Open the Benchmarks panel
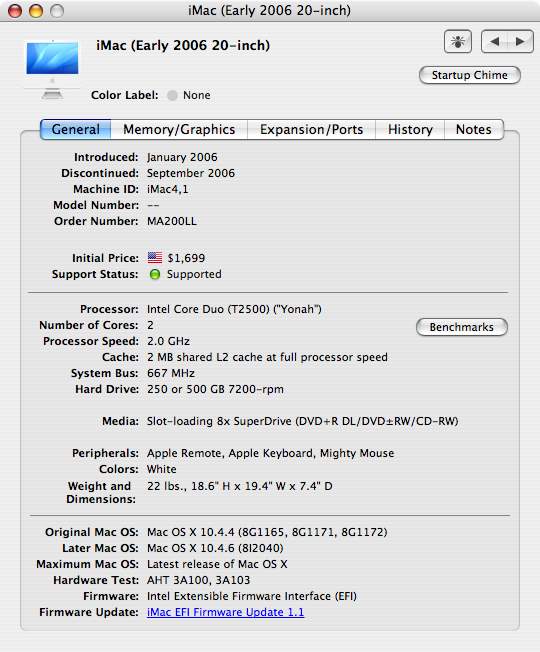Image resolution: width=540 pixels, height=652 pixels. point(461,327)
